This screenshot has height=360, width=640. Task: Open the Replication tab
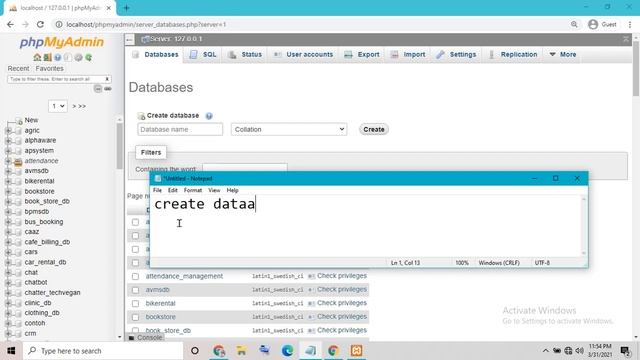(513, 54)
